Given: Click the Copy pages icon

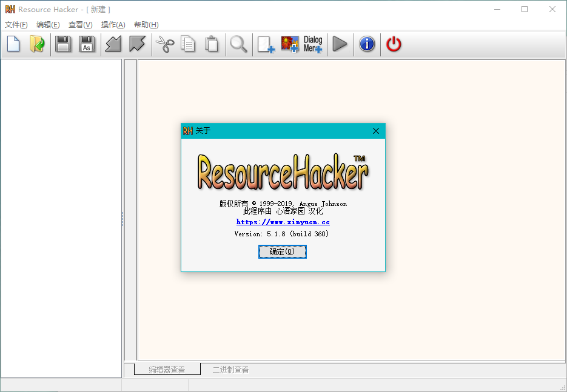Looking at the screenshot, I should point(188,44).
